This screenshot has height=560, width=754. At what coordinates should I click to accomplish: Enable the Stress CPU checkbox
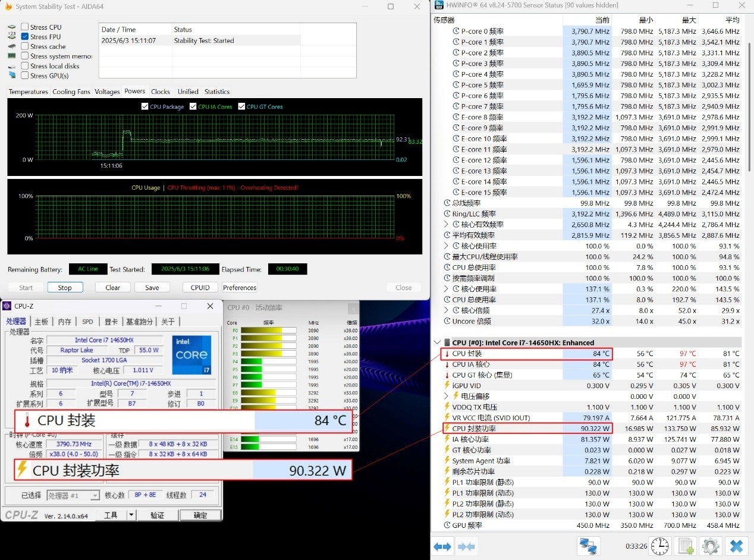click(25, 27)
